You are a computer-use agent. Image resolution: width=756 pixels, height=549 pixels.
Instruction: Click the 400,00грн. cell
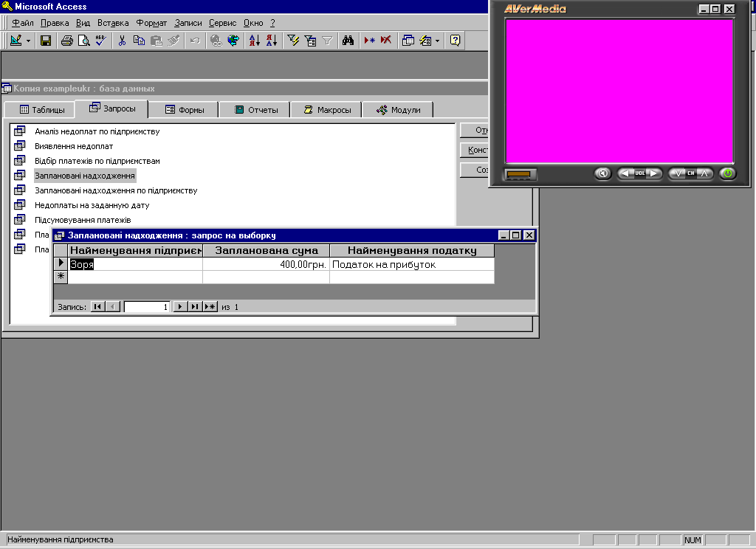[266, 264]
